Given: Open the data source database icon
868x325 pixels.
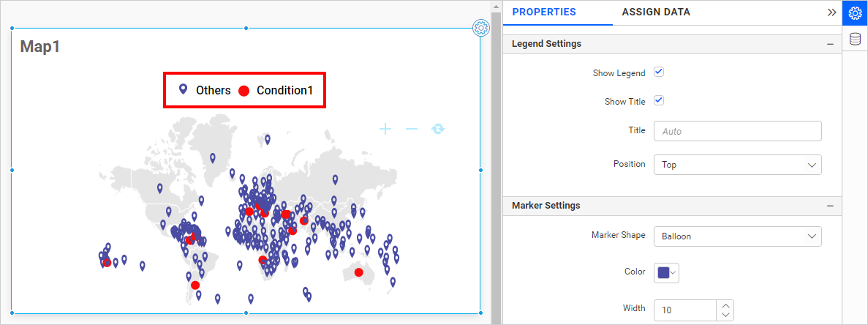Looking at the screenshot, I should point(855,39).
